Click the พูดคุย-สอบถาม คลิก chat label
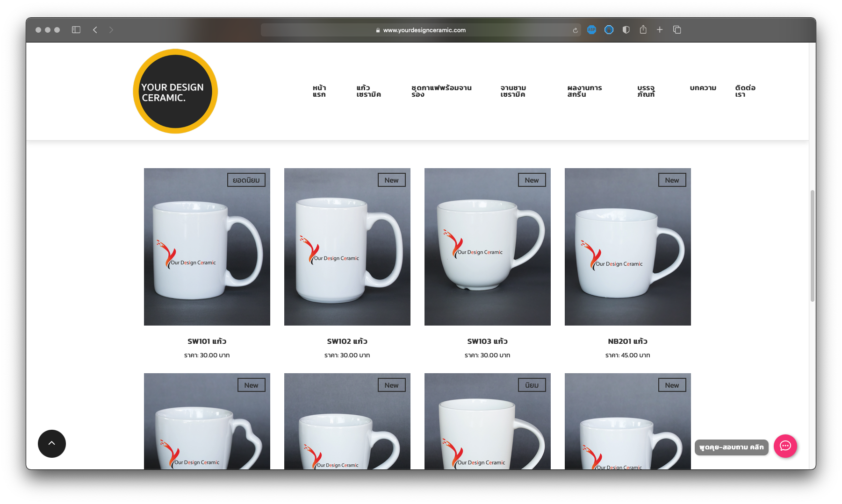The width and height of the screenshot is (842, 504). (732, 447)
